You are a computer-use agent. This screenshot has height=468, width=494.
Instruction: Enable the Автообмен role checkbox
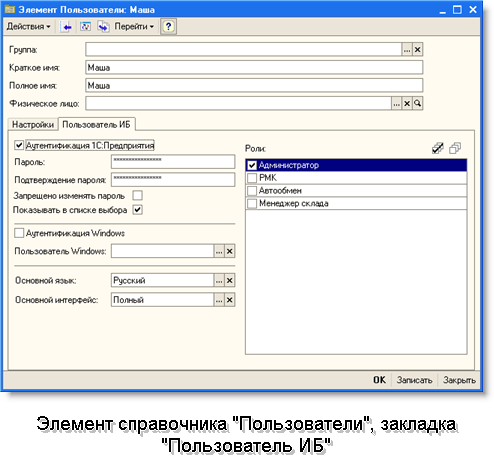[x=252, y=190]
